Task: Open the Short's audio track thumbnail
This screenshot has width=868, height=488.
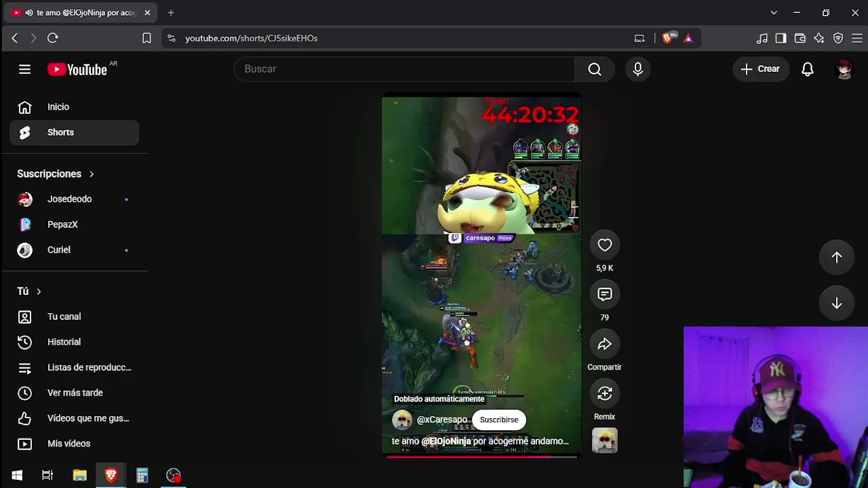Action: (x=605, y=441)
